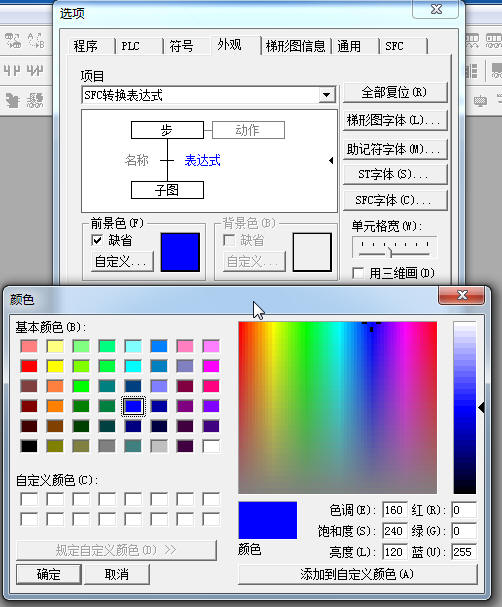Toggle the disabled 背景色 缺省 checkbox
Screen dimensions: 502x607
point(229,240)
